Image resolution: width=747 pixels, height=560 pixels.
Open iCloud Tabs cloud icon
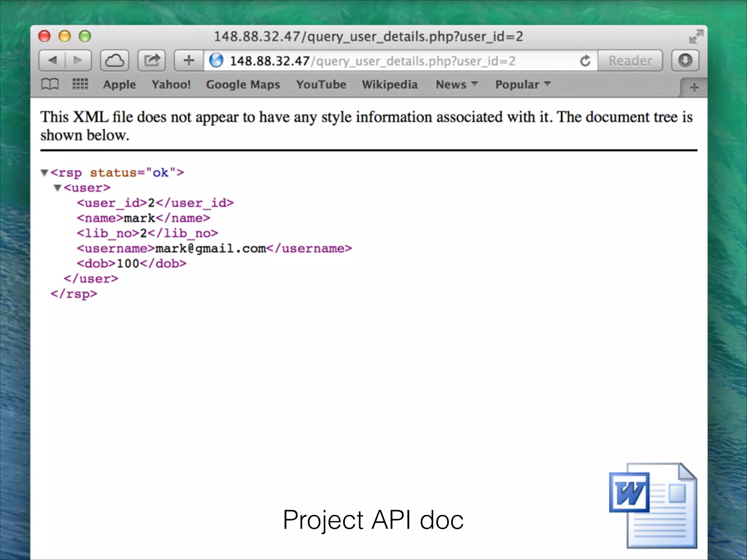(x=115, y=61)
